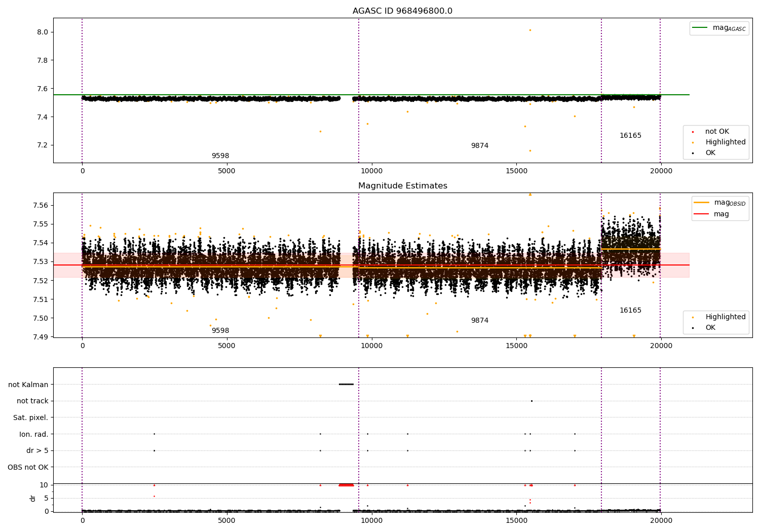
Task: Click x-axis tick '5000' under middle plot
Action: (x=226, y=346)
